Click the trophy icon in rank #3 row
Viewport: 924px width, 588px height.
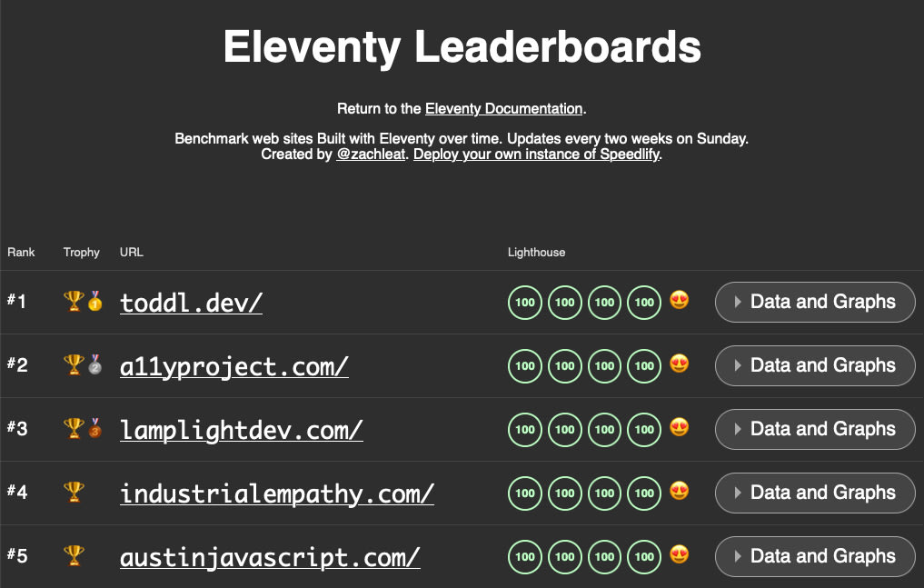74,428
